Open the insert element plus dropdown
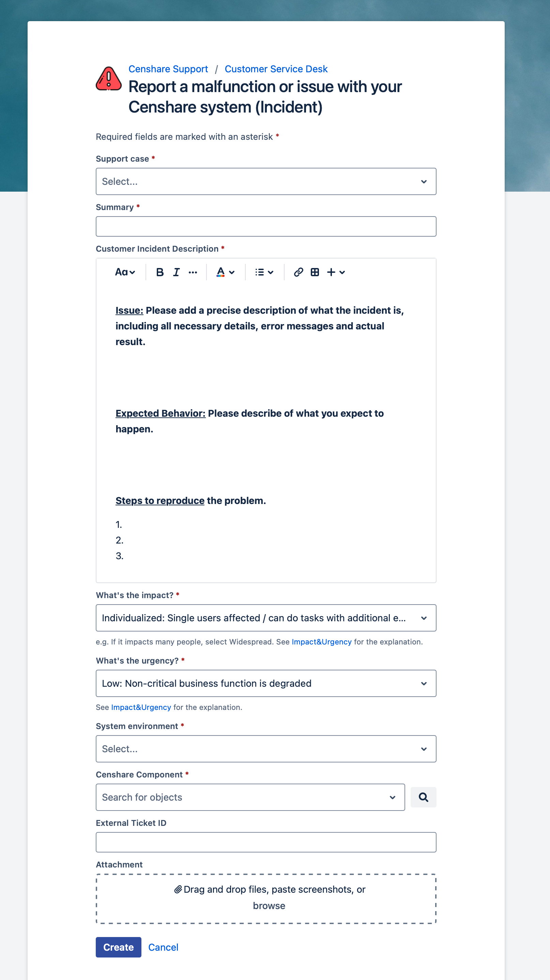Viewport: 550px width, 980px height. [x=336, y=272]
